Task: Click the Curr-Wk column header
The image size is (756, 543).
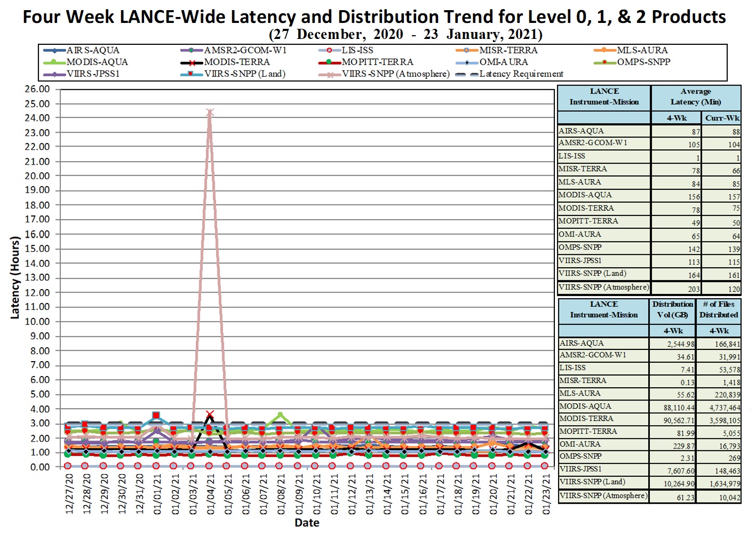Action: click(x=721, y=118)
